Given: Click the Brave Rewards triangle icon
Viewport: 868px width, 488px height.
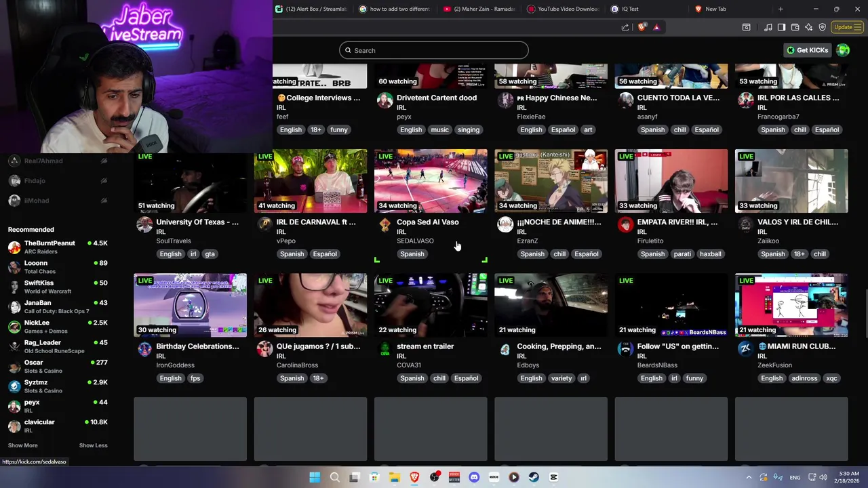Looking at the screenshot, I should point(656,27).
